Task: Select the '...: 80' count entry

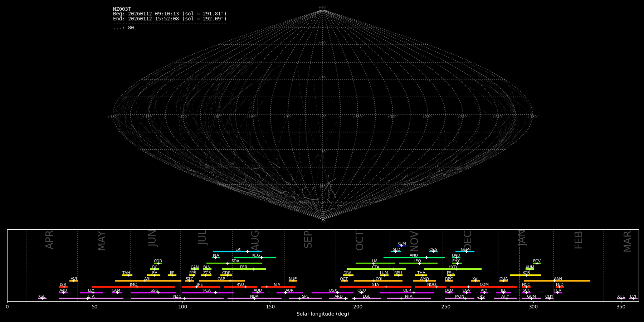Action: [x=123, y=28]
